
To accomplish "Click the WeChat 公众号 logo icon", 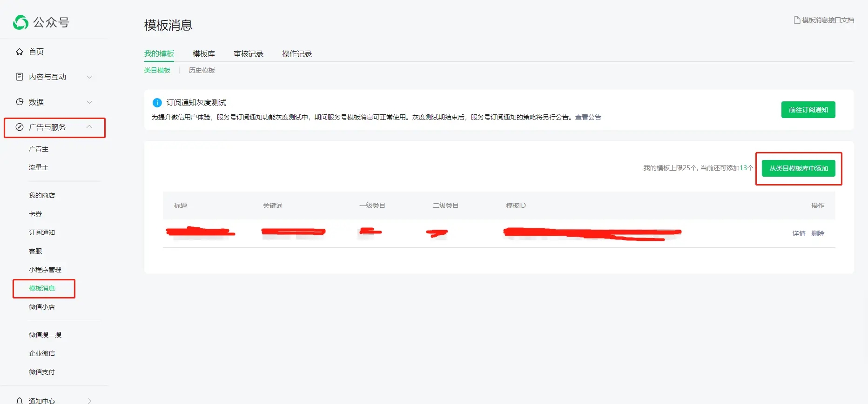I will (20, 22).
